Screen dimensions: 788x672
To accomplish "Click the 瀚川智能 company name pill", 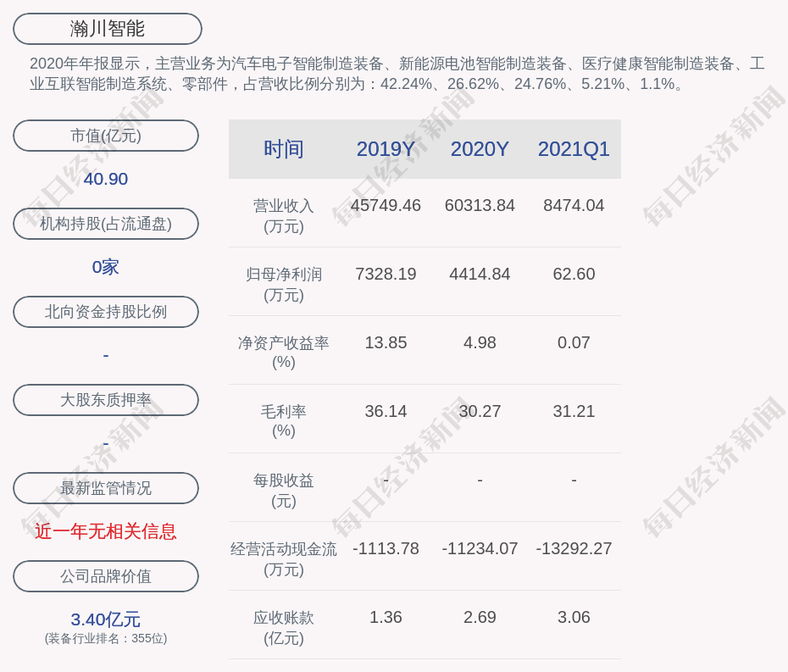I will pyautogui.click(x=108, y=29).
